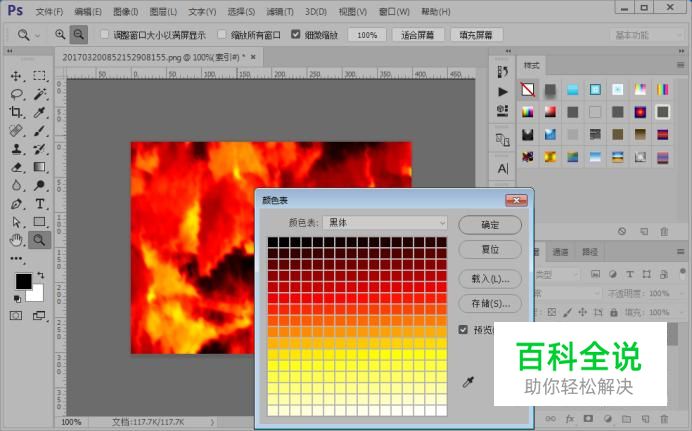Click the zoom in icon in options bar

[60, 34]
